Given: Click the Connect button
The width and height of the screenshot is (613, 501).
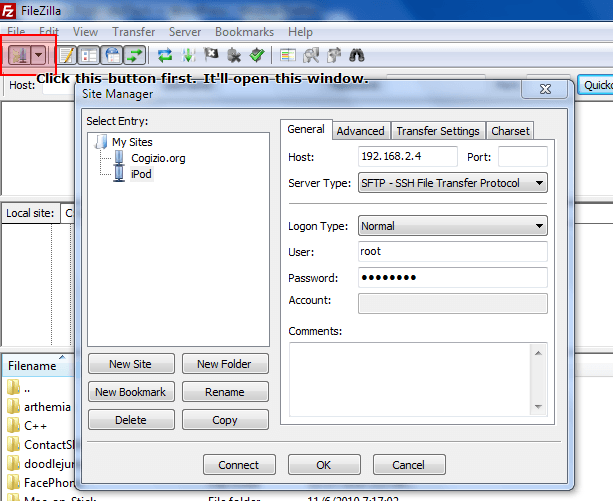Looking at the screenshot, I should click(x=239, y=465).
